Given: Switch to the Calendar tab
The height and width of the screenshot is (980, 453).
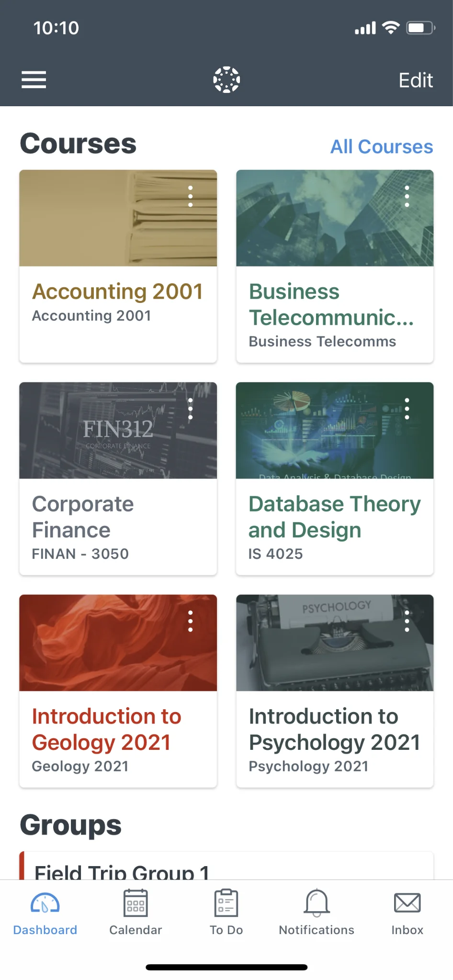Looking at the screenshot, I should tap(136, 913).
